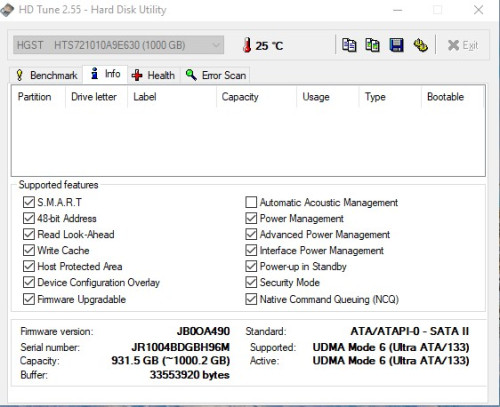Click the copy screenshot to clipboard icon

(x=372, y=45)
